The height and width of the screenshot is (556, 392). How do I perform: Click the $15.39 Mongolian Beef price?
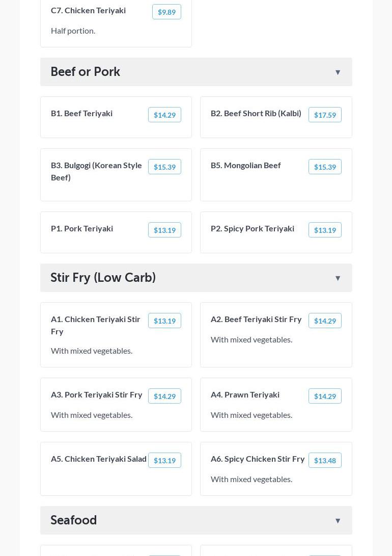[x=325, y=167]
